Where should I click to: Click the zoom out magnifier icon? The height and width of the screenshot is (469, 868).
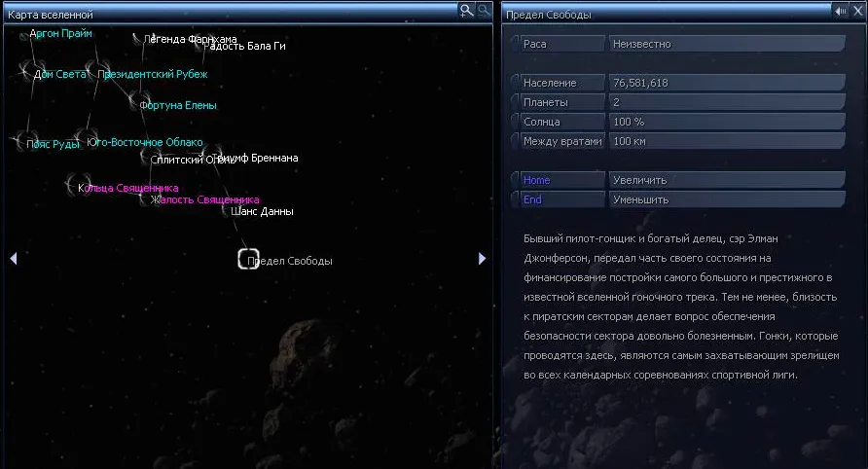[484, 11]
